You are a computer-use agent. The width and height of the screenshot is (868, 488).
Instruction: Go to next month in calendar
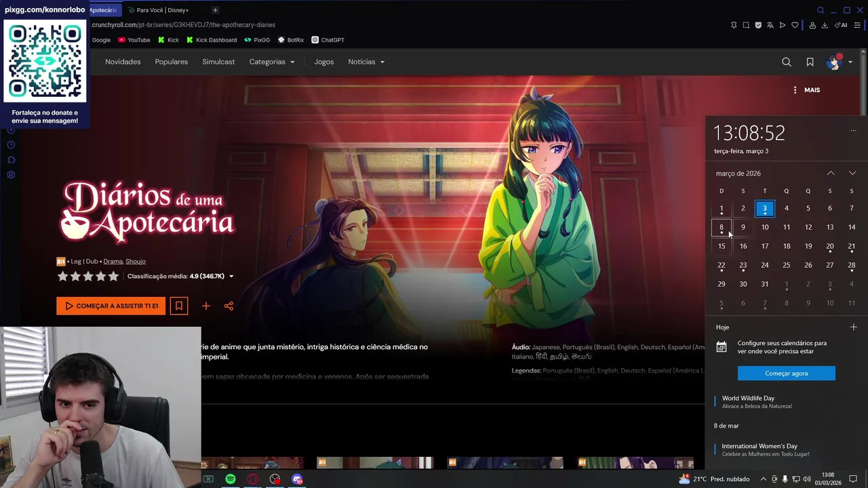(852, 174)
